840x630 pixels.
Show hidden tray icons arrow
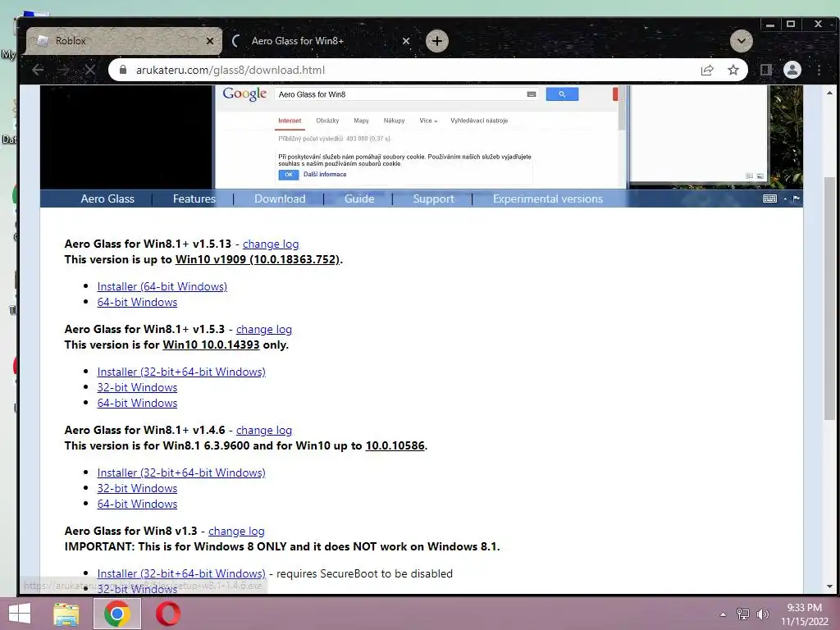point(723,614)
